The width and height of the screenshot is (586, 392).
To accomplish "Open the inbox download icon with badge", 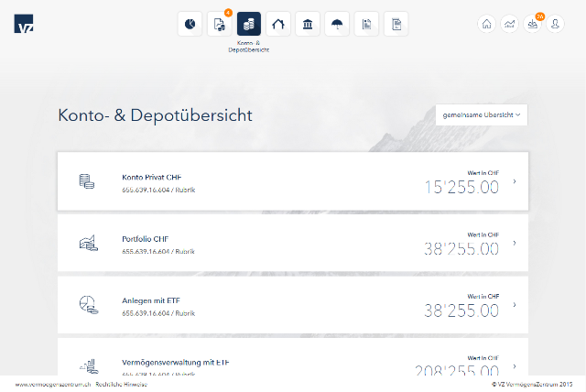I will pos(533,24).
